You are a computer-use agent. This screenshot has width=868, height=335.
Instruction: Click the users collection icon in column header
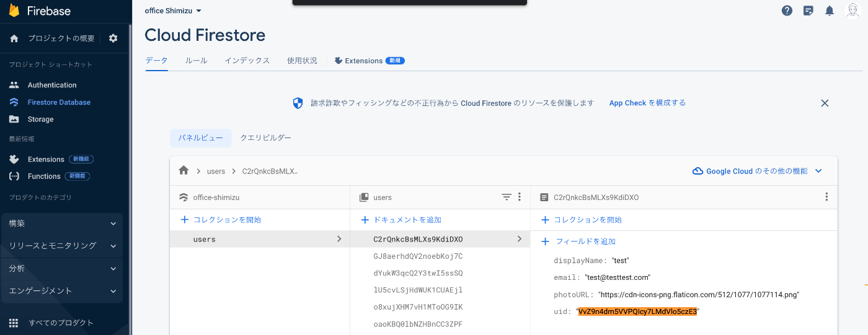point(364,198)
